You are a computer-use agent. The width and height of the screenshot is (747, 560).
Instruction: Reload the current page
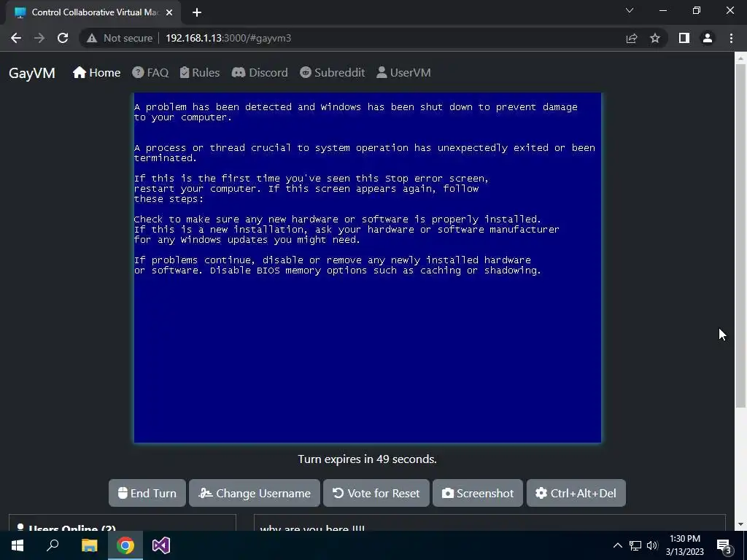pyautogui.click(x=63, y=38)
